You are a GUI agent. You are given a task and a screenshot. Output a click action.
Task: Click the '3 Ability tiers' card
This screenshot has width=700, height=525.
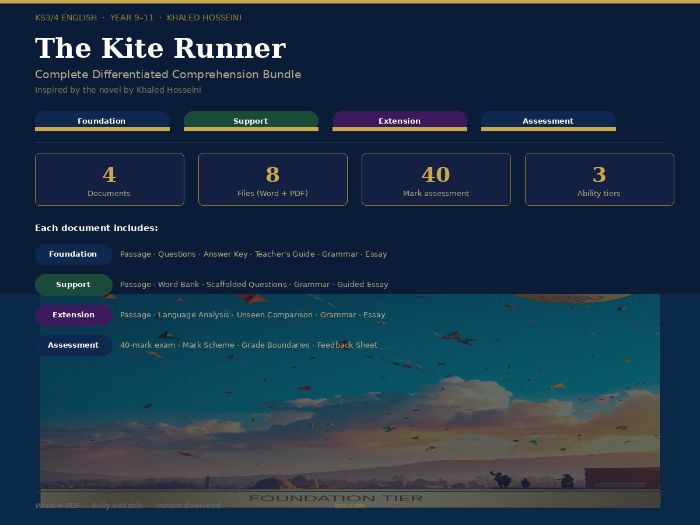(x=600, y=179)
